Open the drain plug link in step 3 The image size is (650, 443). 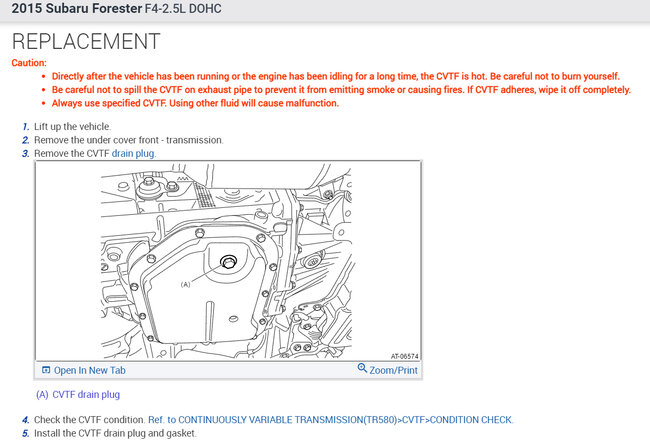pyautogui.click(x=133, y=153)
